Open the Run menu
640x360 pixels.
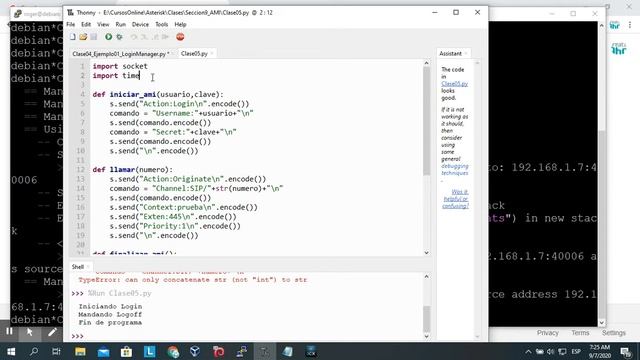[x=120, y=24]
